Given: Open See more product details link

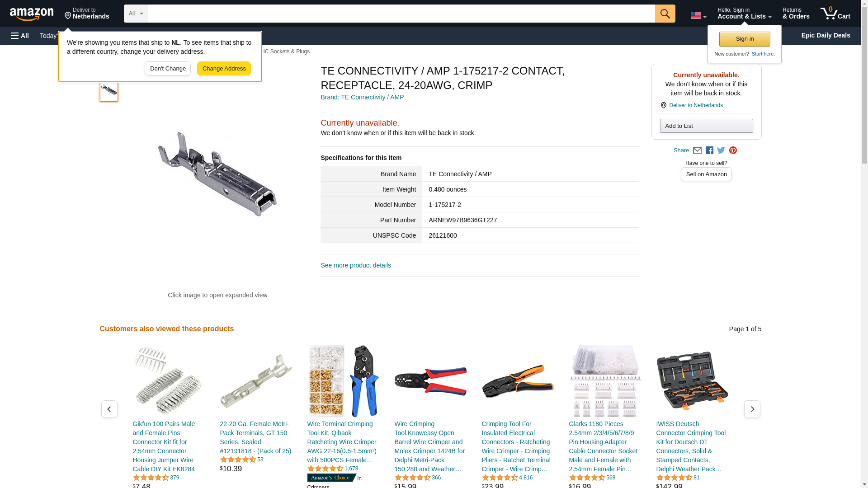Looking at the screenshot, I should click(356, 265).
